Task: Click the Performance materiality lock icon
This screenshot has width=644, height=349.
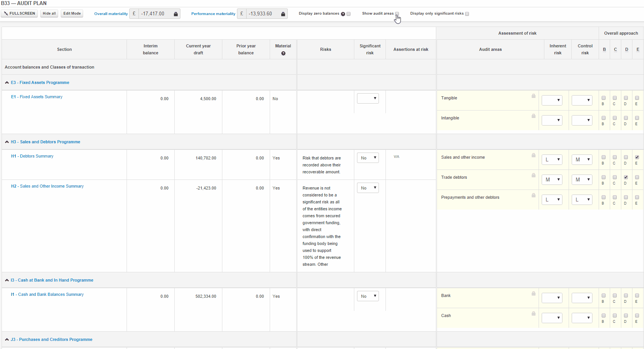Action: tap(283, 14)
